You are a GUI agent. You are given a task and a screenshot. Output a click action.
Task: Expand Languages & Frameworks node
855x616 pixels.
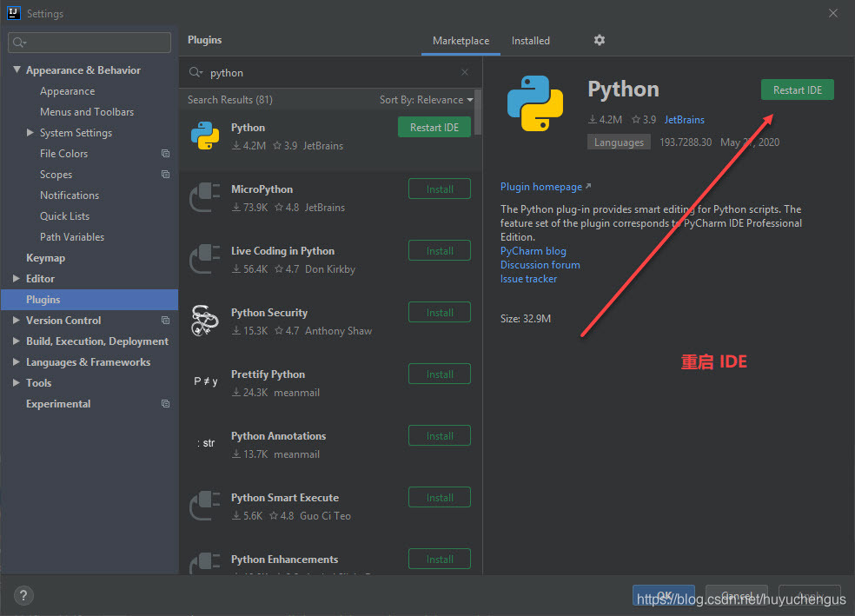17,362
